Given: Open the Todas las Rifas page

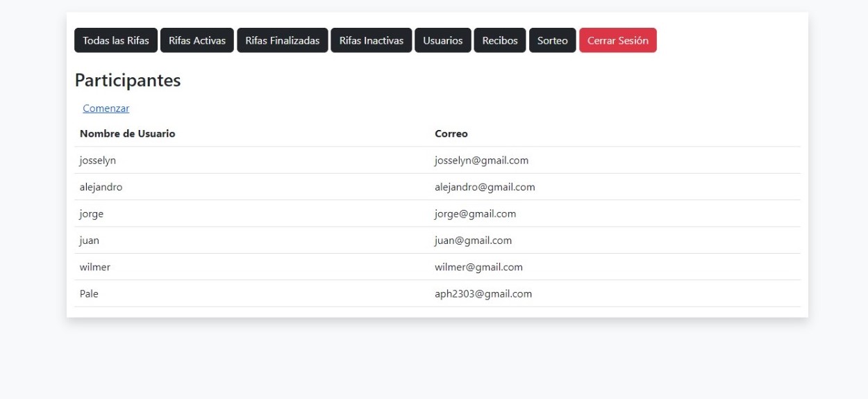Looking at the screenshot, I should pyautogui.click(x=116, y=40).
